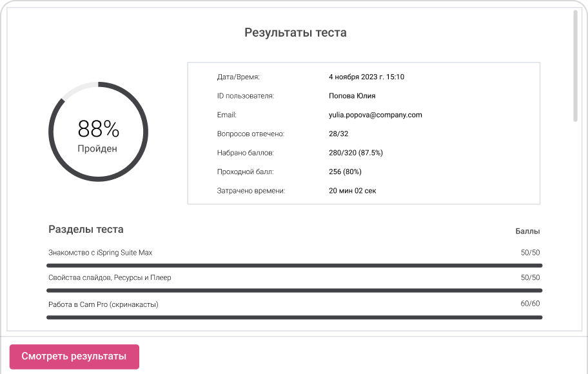Screen dimensions: 588x374
Task: Click the «Баллы» column header
Action: 529,230
